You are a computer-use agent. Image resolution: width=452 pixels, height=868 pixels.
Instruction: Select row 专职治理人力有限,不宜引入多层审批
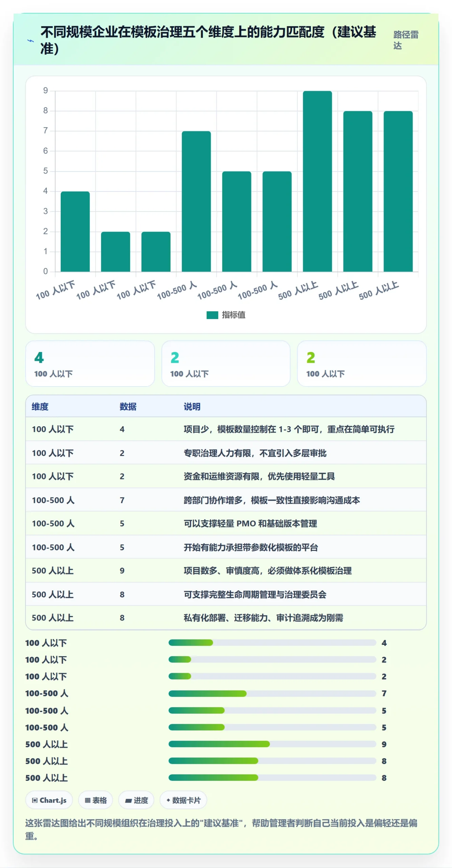tap(226, 453)
